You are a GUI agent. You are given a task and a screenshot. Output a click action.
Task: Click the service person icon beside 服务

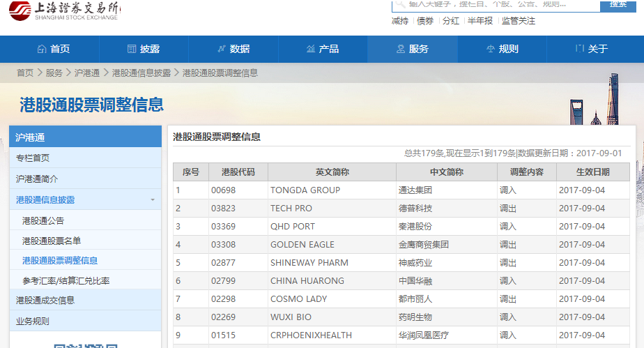(401, 49)
